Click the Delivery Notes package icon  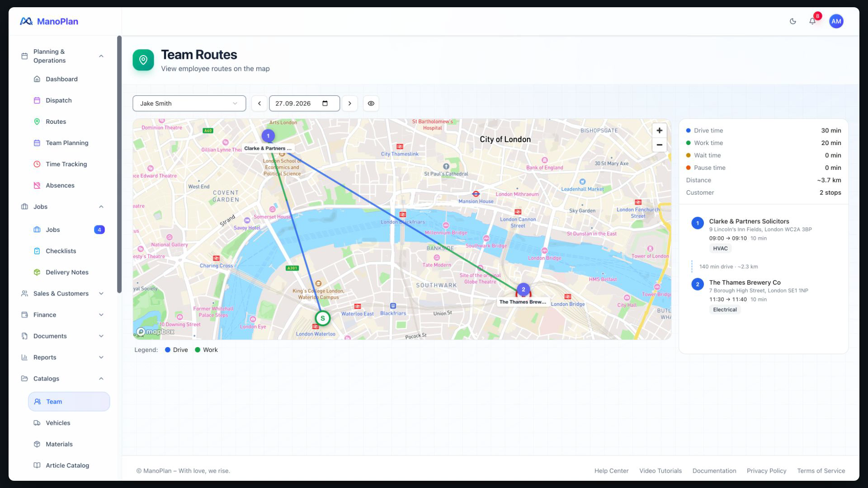[37, 272]
